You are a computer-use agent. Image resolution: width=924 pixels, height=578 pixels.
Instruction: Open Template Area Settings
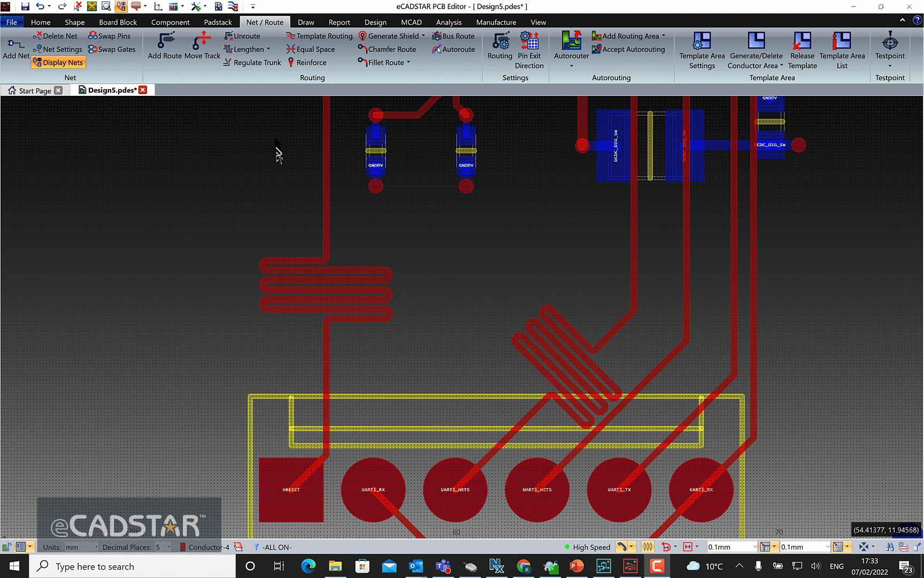[702, 50]
